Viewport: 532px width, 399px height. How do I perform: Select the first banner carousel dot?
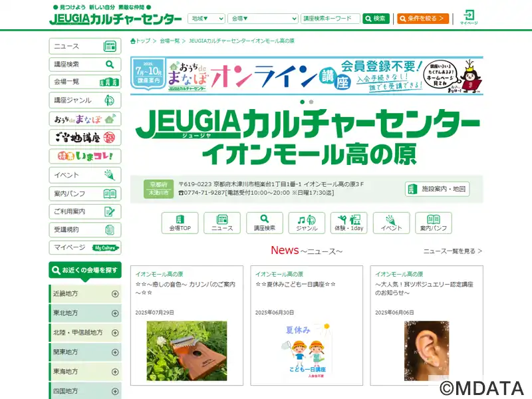(303, 102)
